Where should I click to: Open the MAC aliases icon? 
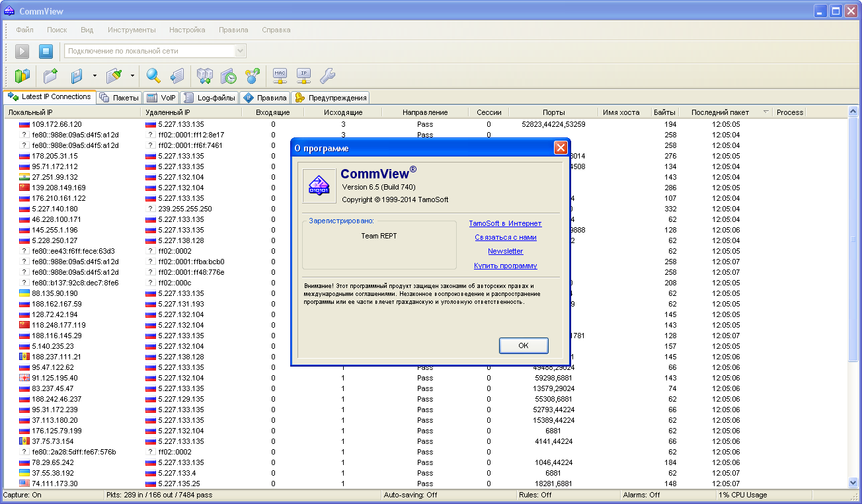(x=280, y=76)
